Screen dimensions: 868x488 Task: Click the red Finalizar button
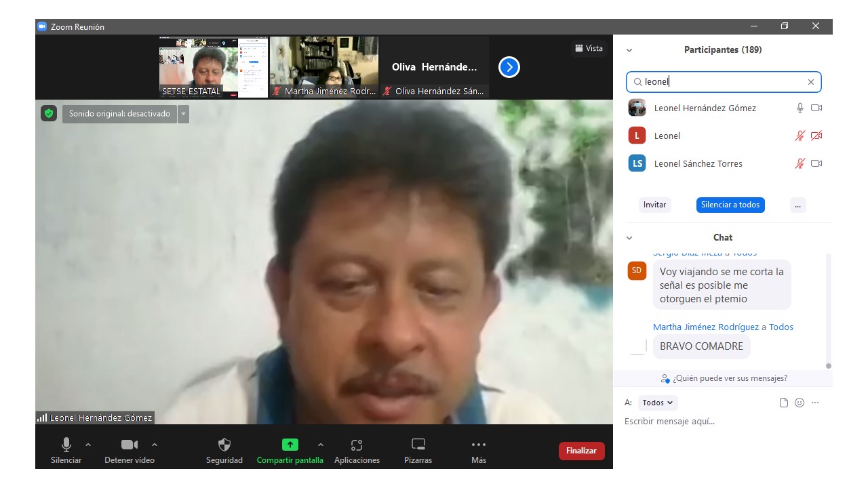coord(581,451)
